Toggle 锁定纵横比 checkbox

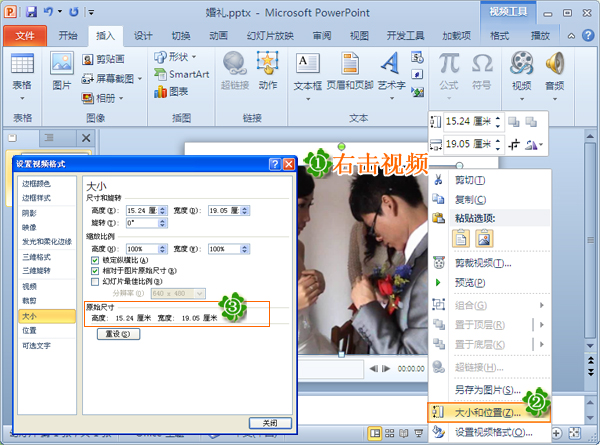click(95, 260)
